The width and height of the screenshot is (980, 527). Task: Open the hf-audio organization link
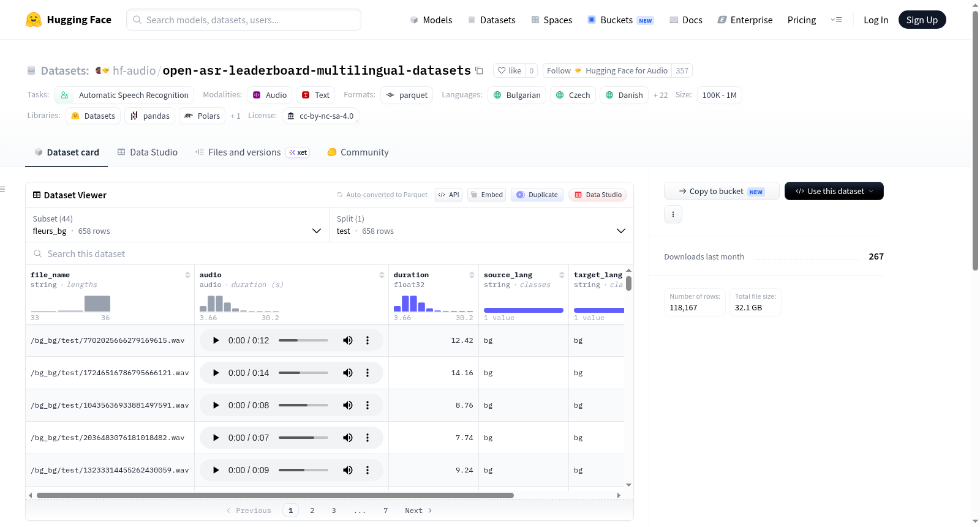point(134,70)
